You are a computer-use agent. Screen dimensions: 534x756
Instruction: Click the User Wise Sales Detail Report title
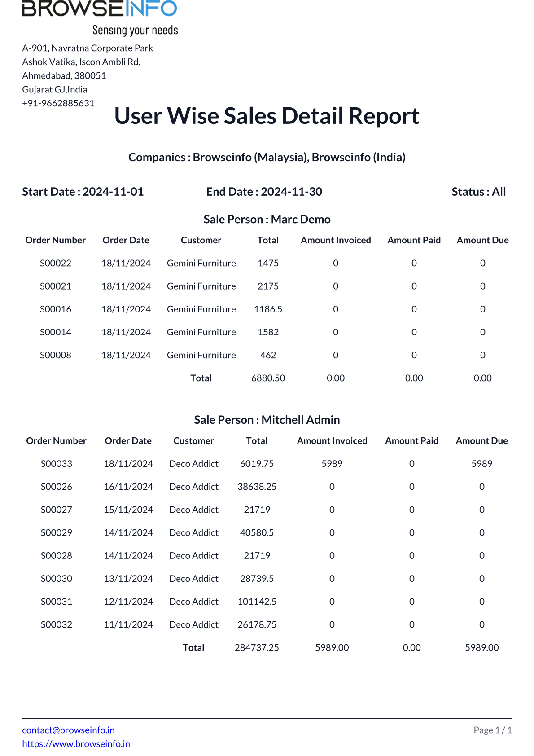267,116
